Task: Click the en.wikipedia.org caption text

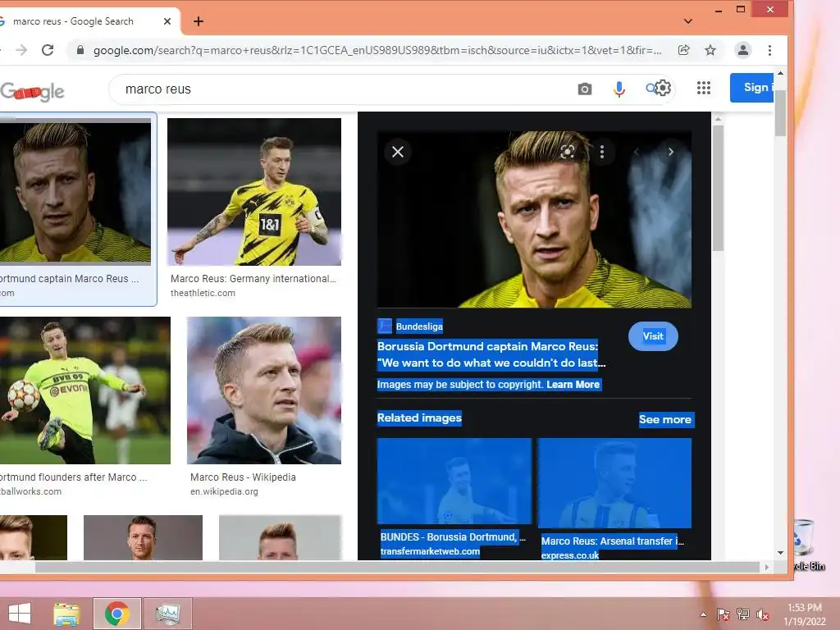Action: point(224,491)
